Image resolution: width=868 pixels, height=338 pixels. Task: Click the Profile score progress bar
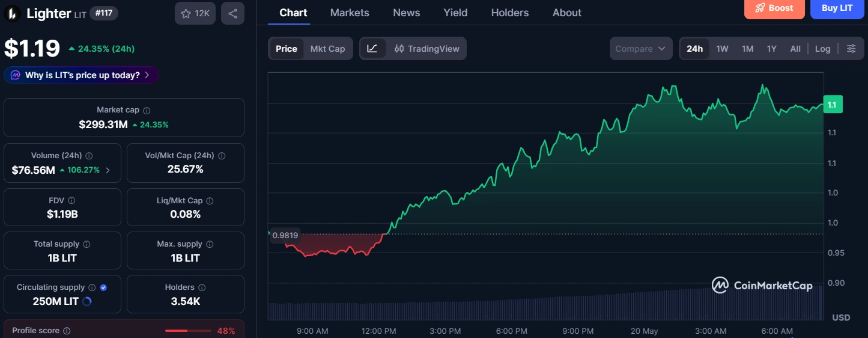pyautogui.click(x=188, y=331)
